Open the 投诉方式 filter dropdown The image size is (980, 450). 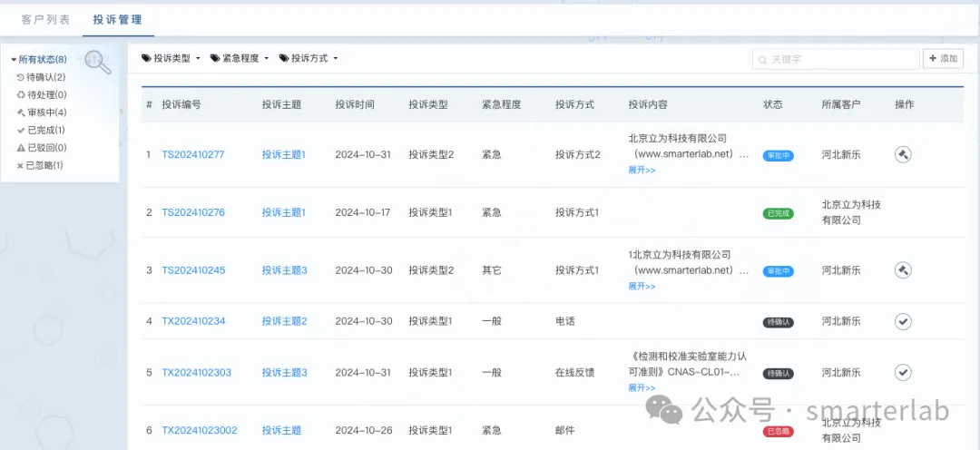[309, 58]
